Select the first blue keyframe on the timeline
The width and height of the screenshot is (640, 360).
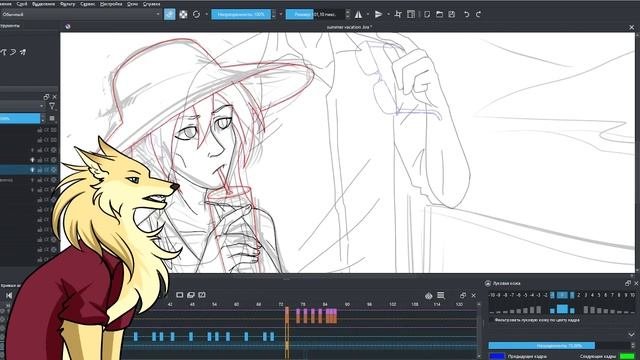[x=136, y=336]
